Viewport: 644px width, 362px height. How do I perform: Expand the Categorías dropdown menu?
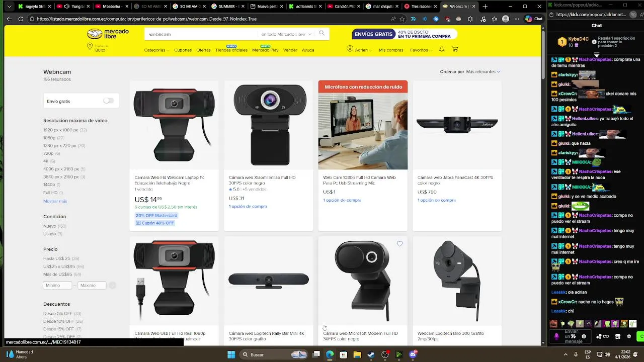pos(157,50)
